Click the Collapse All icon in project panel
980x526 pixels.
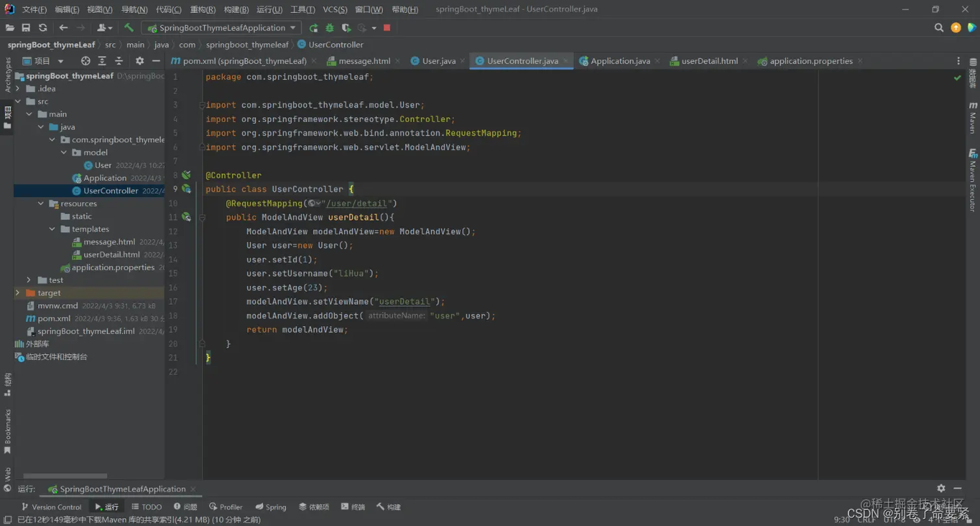[x=119, y=61]
